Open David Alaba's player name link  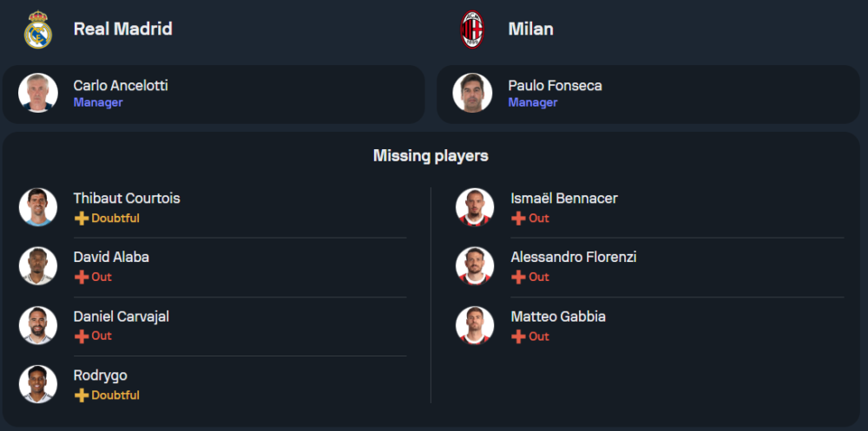111,258
